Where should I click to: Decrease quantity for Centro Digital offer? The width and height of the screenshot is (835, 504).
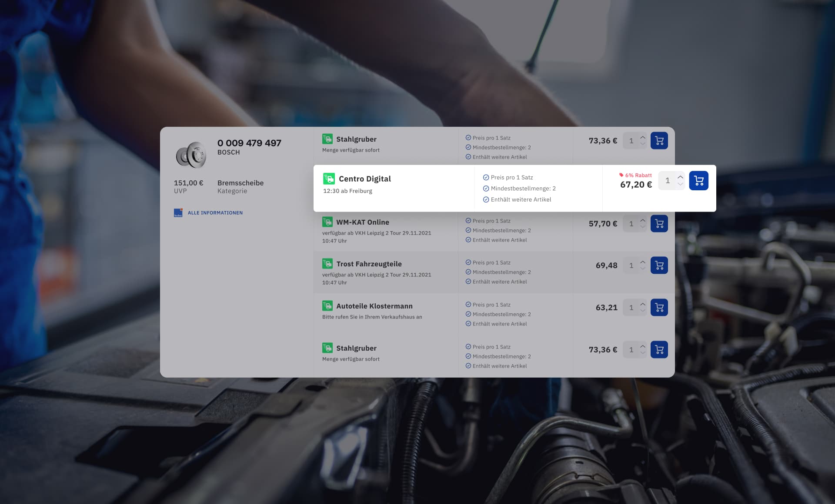680,184
